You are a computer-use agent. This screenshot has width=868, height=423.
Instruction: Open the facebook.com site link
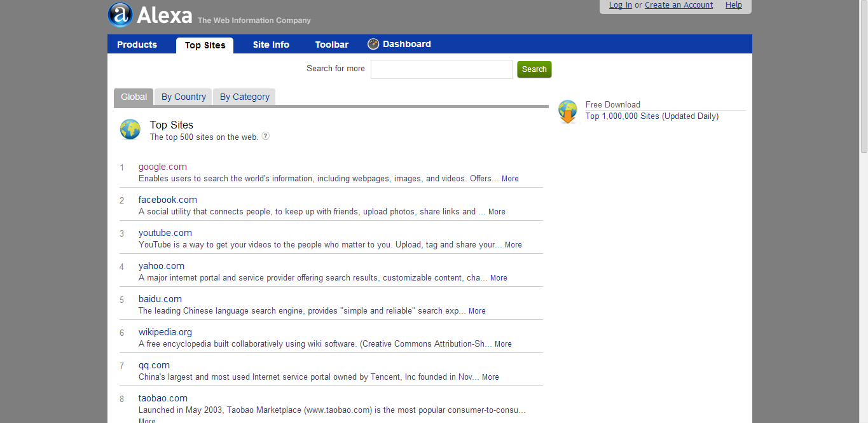pos(168,200)
